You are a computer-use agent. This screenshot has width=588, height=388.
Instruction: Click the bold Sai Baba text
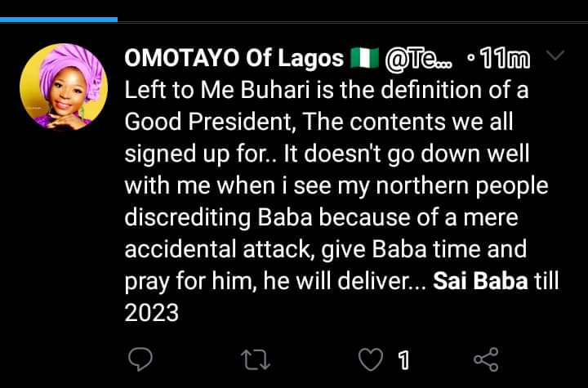pyautogui.click(x=475, y=282)
